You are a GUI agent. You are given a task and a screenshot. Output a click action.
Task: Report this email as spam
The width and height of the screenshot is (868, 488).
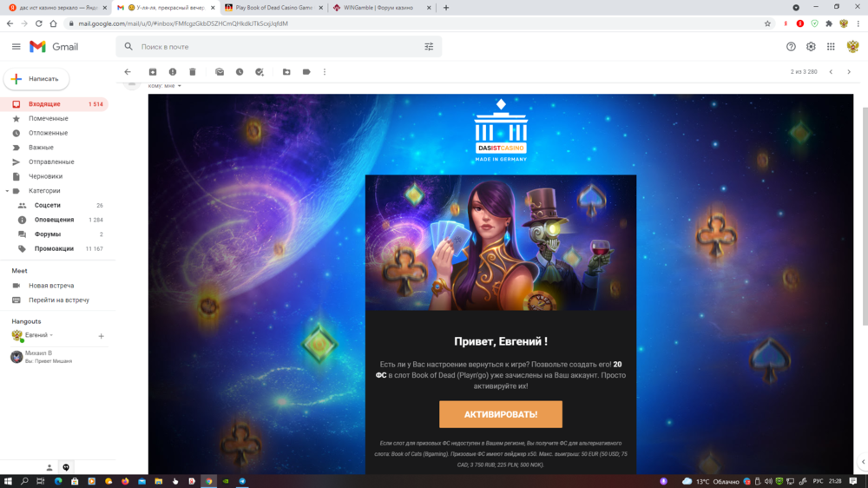[x=173, y=72]
